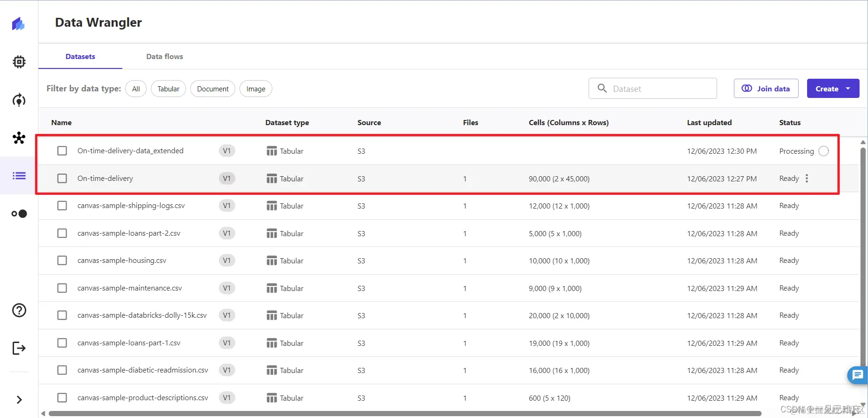The image size is (868, 418).
Task: Open the small and large dots sidebar icon
Action: 19,214
